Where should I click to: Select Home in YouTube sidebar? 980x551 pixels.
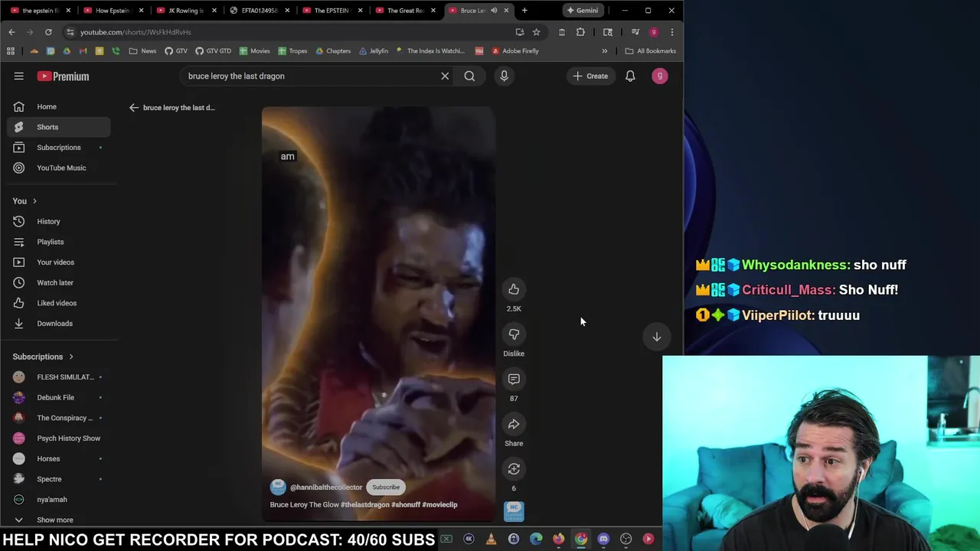[59, 106]
